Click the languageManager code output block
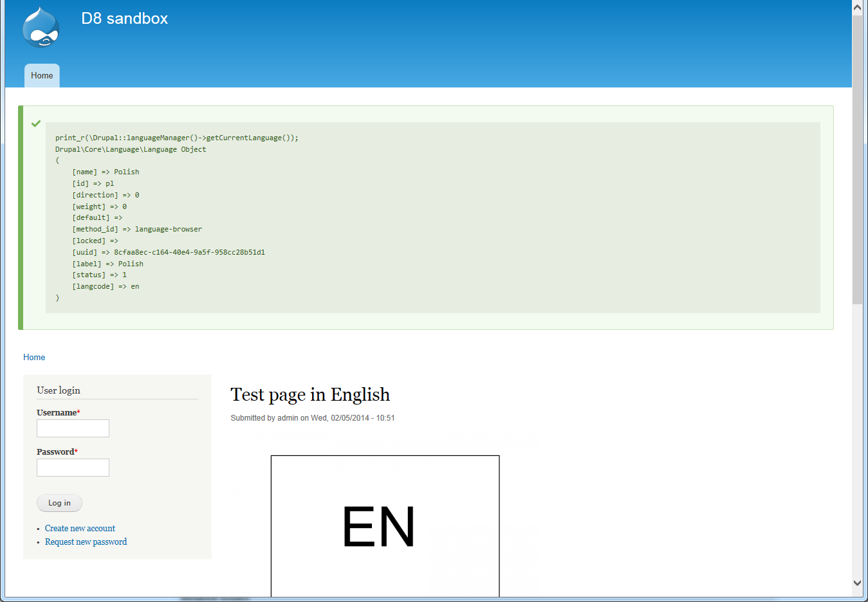The width and height of the screenshot is (868, 602). pos(433,217)
